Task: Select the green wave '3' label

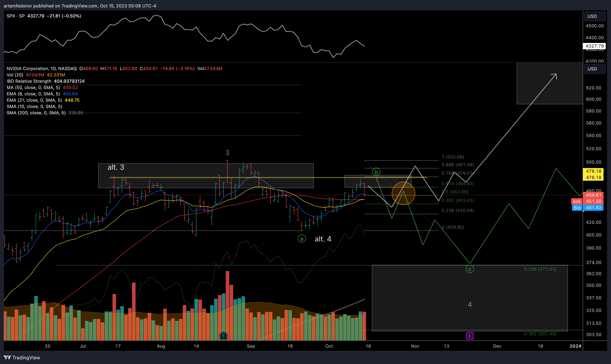Action: (227, 153)
